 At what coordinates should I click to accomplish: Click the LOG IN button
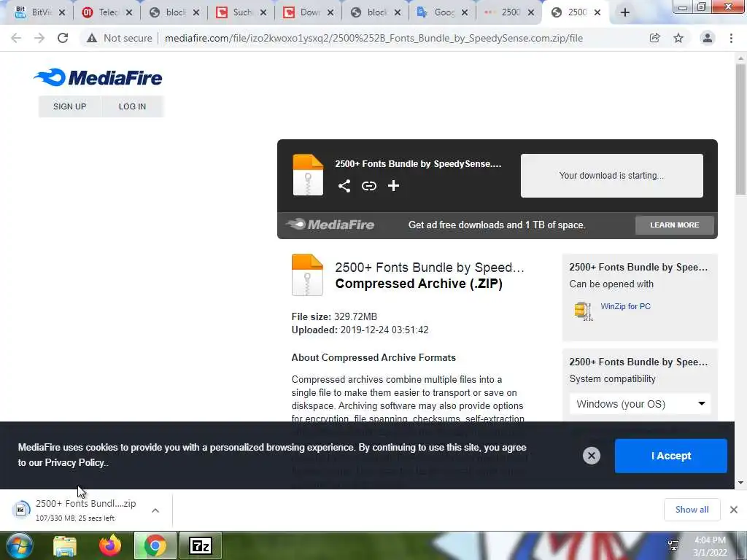click(133, 106)
